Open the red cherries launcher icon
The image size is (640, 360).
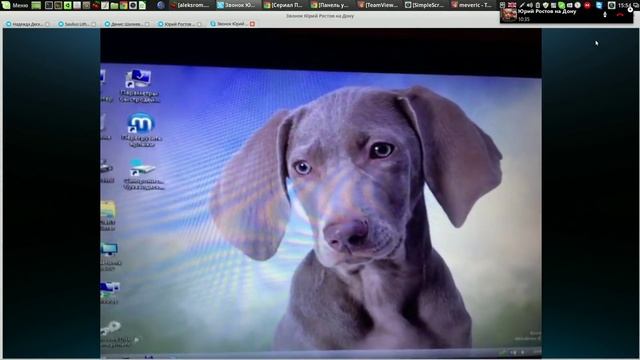click(x=96, y=5)
